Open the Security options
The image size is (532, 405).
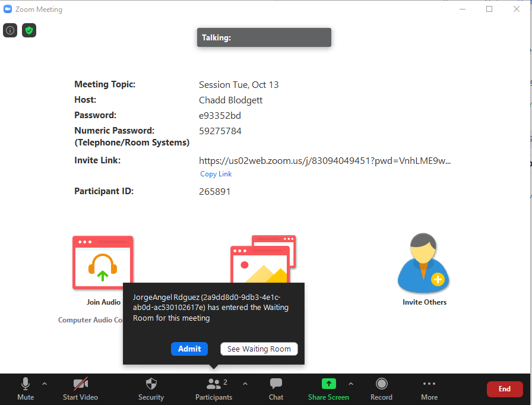[151, 389]
